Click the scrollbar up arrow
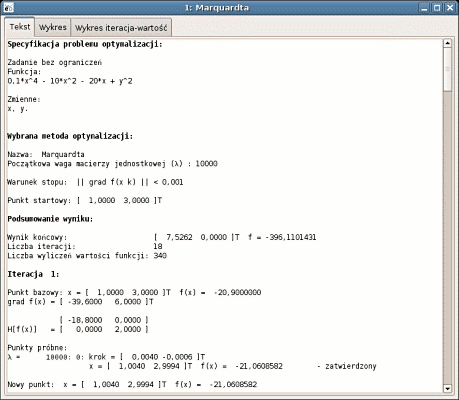 pyautogui.click(x=447, y=43)
